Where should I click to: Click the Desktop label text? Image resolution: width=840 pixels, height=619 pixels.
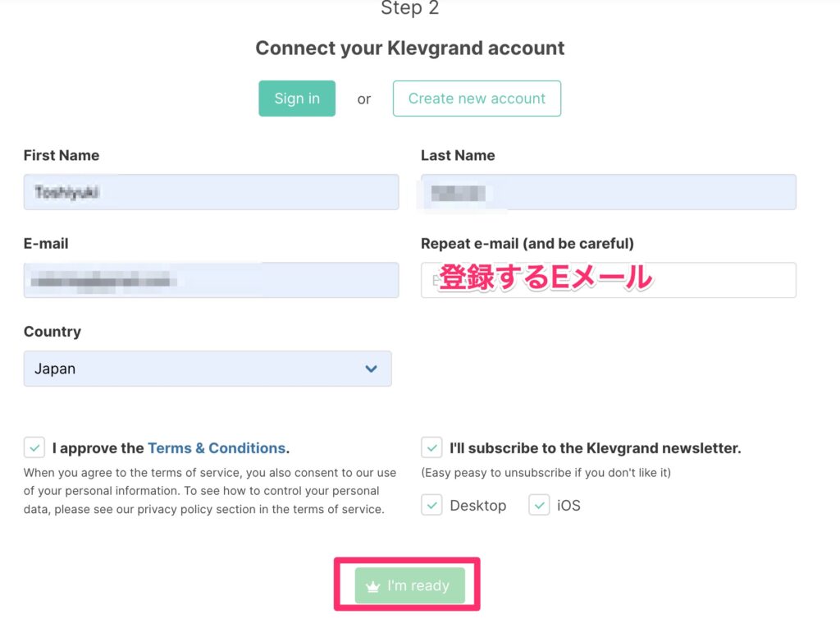477,506
